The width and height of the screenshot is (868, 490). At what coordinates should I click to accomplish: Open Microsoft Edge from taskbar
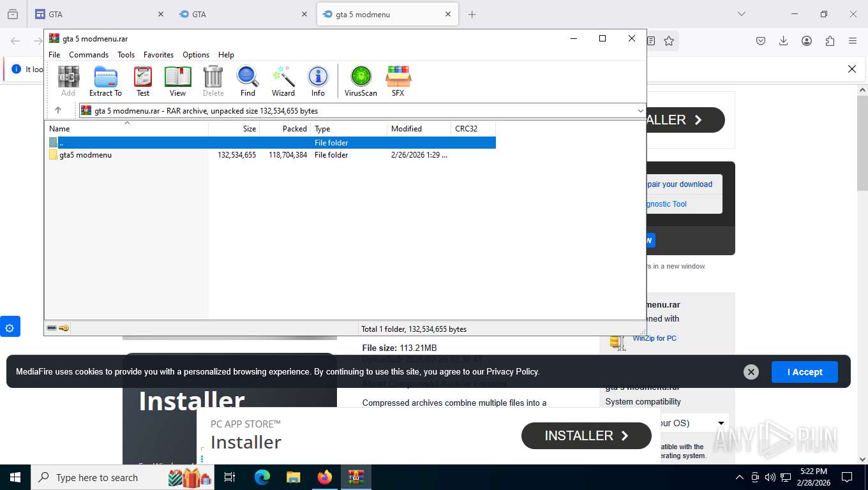[262, 477]
